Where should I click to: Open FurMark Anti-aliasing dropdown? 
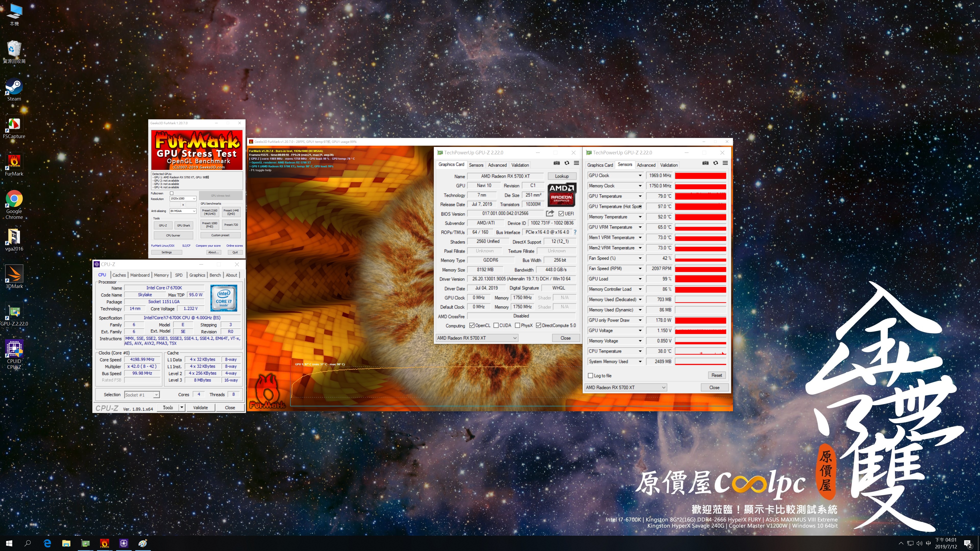pos(183,211)
